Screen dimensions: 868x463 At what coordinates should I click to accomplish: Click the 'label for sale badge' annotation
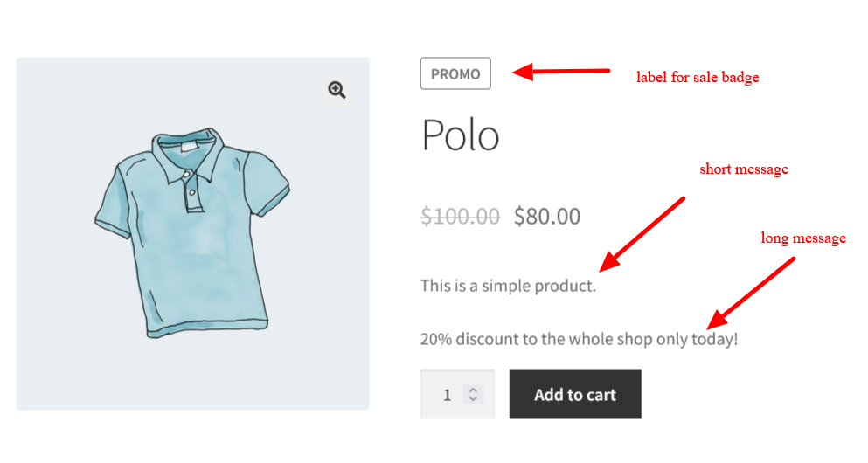pyautogui.click(x=698, y=77)
